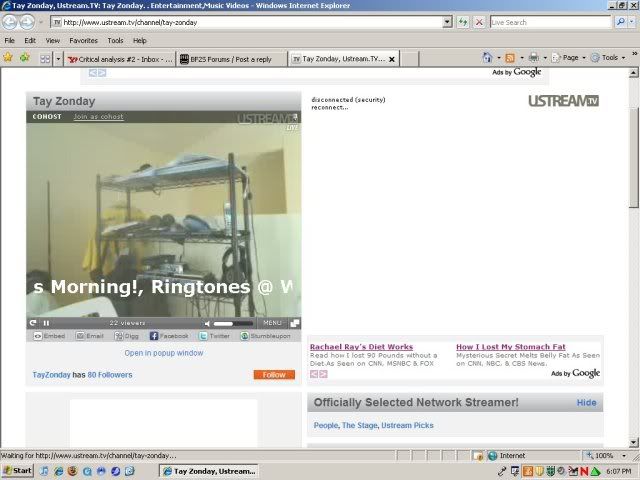Open the 80 Followers link

click(x=110, y=375)
